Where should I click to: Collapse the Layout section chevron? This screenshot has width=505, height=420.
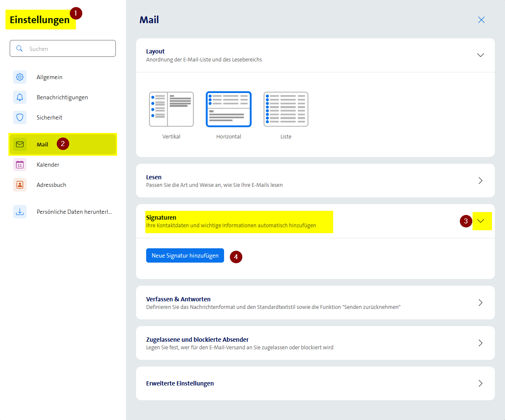481,55
